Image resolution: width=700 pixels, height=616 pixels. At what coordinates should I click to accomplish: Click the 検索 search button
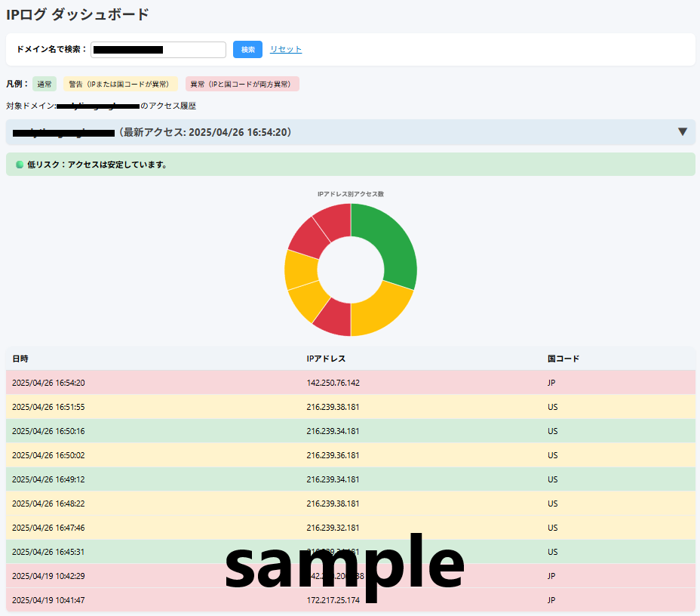(x=247, y=49)
